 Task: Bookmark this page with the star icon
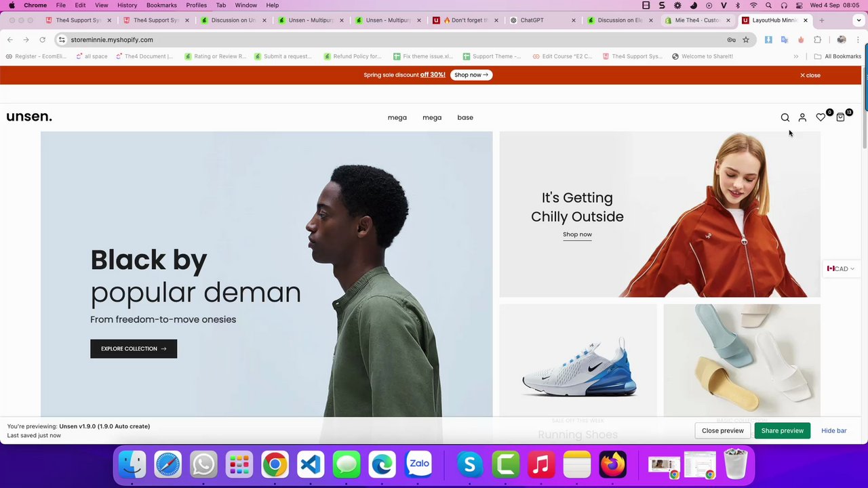pyautogui.click(x=746, y=39)
